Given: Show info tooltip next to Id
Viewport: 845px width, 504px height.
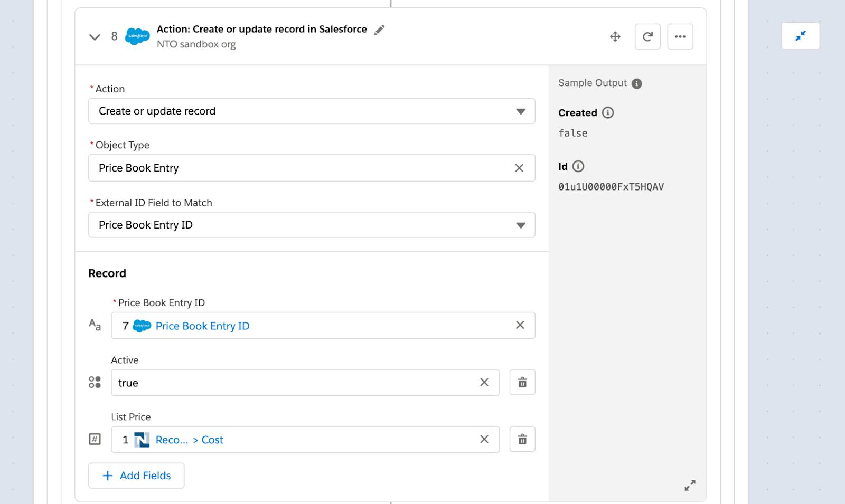Looking at the screenshot, I should click(578, 166).
